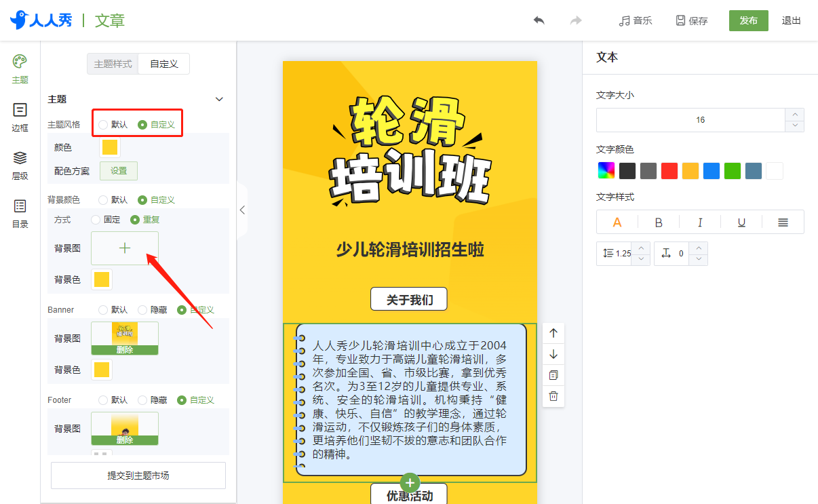The image size is (818, 504).
Task: Open the 背景色 swatch under 背景颜色
Action: 102,279
